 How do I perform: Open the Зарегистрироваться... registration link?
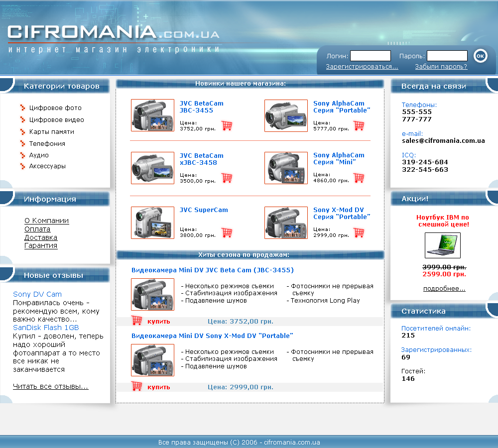(x=362, y=66)
